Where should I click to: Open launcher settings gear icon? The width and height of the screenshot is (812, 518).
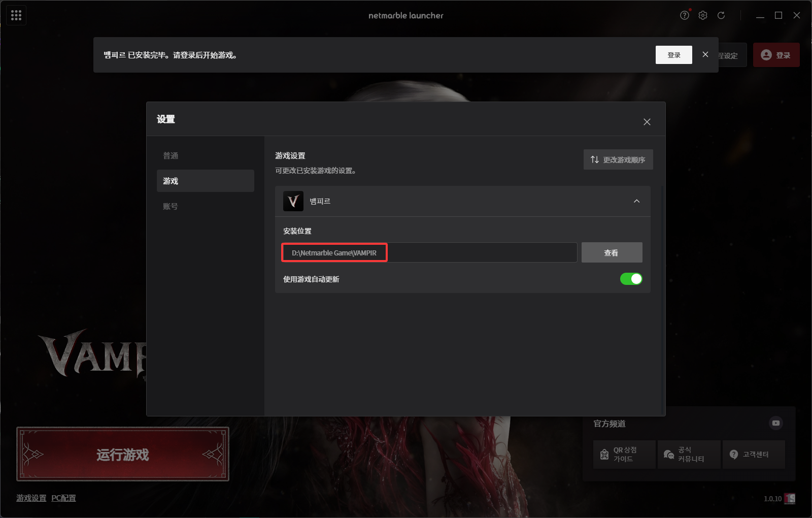pos(703,15)
